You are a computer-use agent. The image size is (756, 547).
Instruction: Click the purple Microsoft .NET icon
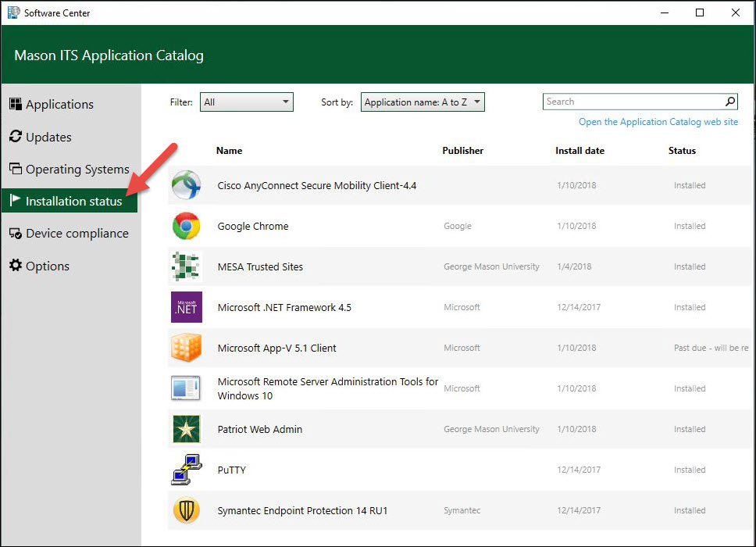click(186, 307)
